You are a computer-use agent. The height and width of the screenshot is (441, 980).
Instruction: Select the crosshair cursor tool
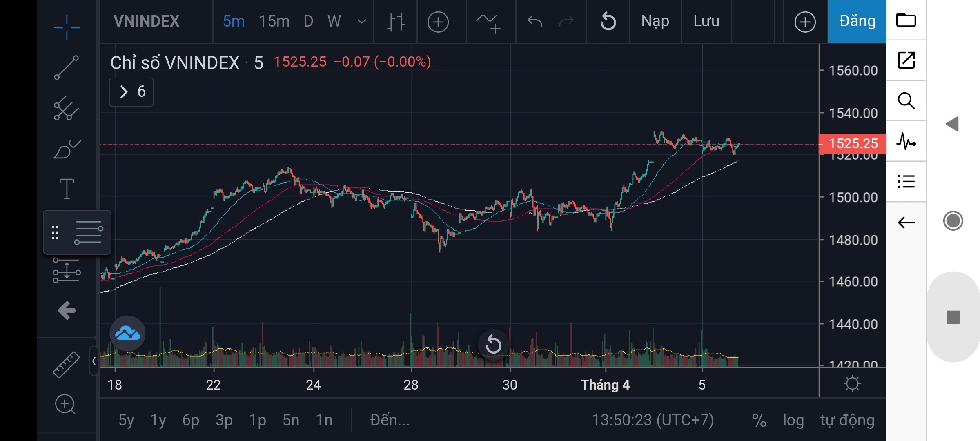(x=67, y=27)
